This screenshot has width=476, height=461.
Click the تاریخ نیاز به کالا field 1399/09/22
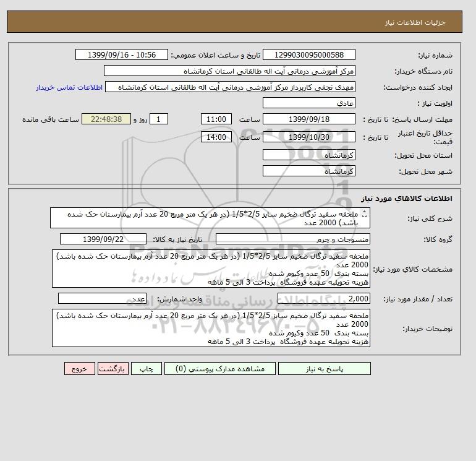click(103, 239)
